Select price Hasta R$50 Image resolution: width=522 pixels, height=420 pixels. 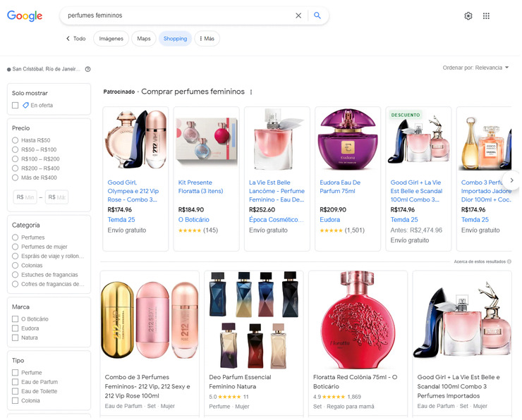tap(15, 140)
